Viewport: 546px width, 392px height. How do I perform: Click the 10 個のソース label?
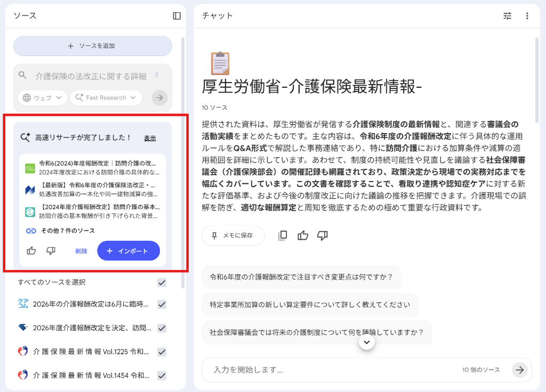tap(481, 370)
